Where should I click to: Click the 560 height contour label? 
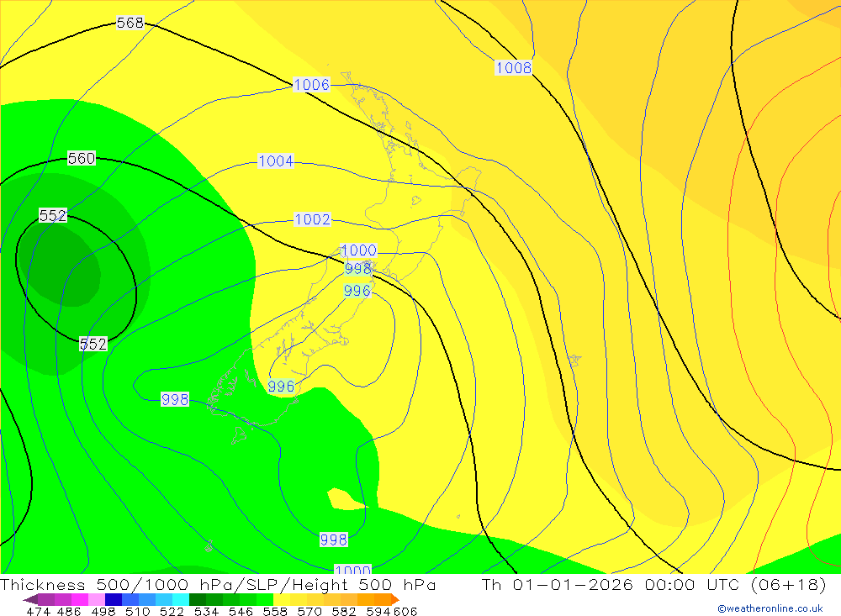[82, 158]
